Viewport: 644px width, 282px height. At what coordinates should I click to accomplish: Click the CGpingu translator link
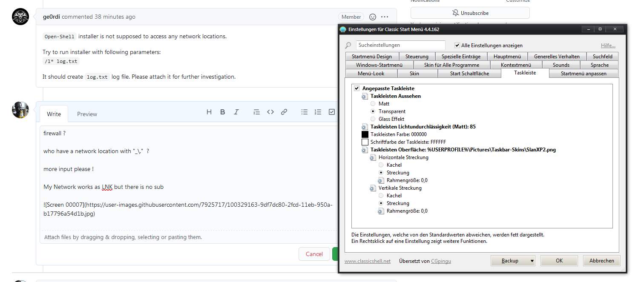(x=440, y=261)
